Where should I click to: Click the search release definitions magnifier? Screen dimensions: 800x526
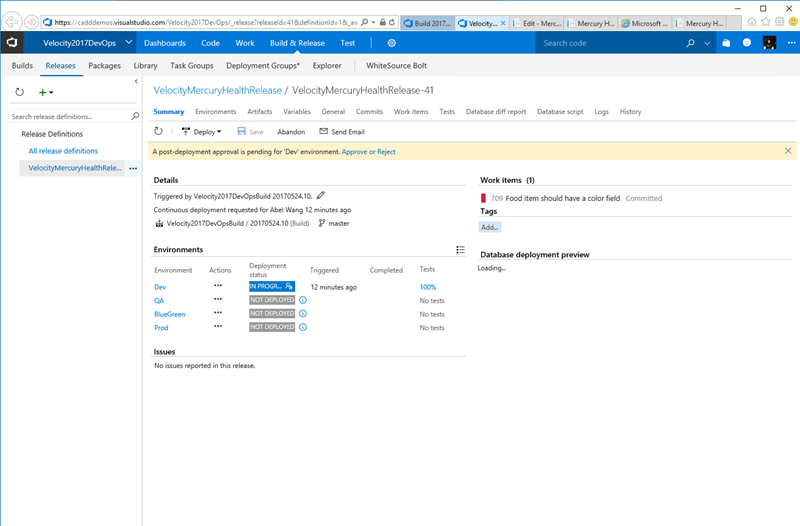click(135, 116)
